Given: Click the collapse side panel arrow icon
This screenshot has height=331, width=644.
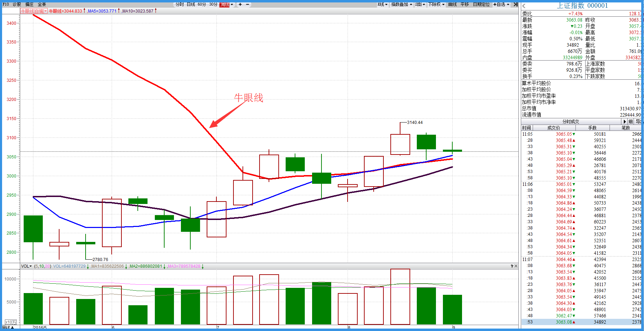Looking at the screenshot, I should point(516,5).
